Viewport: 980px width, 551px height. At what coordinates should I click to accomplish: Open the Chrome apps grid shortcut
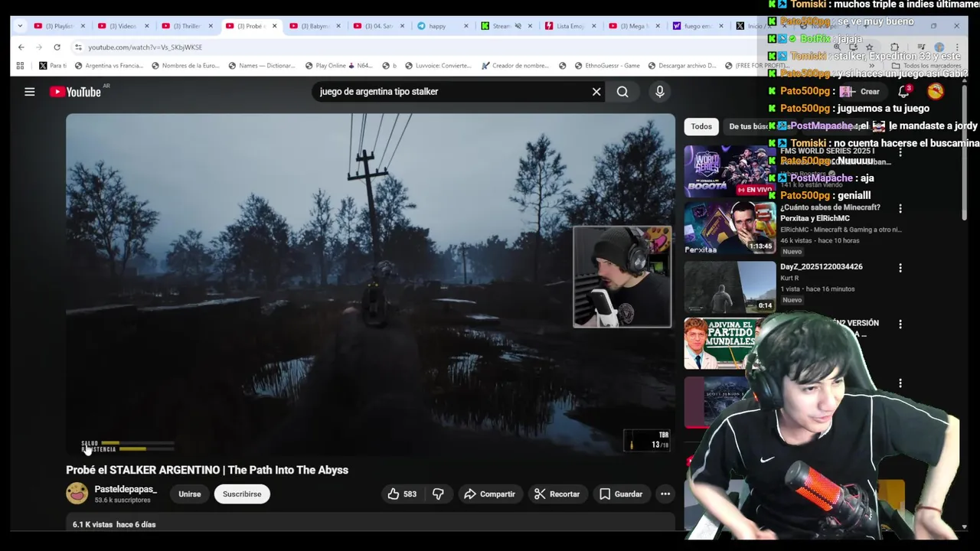[20, 66]
